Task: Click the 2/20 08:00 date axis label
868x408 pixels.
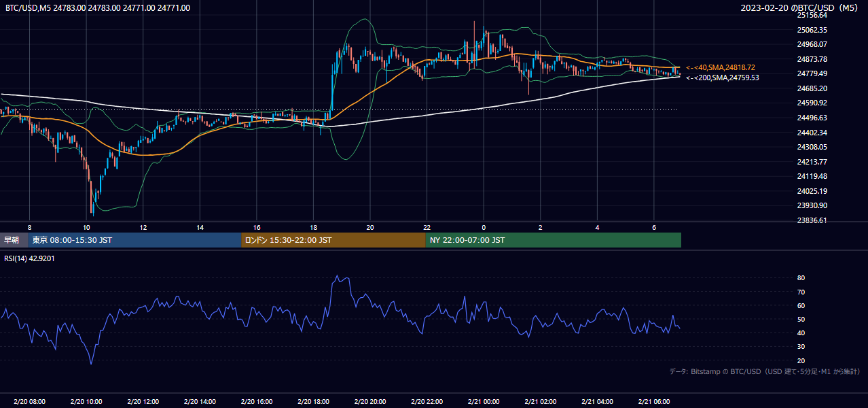Action: (x=29, y=401)
